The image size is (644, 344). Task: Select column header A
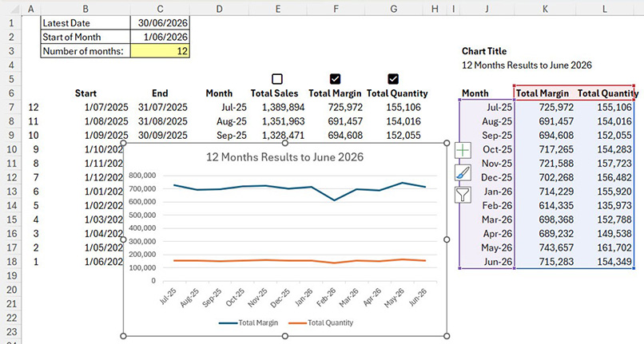tap(31, 9)
